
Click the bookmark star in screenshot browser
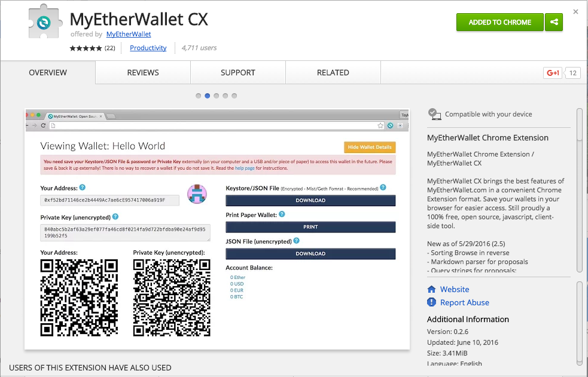click(x=380, y=125)
